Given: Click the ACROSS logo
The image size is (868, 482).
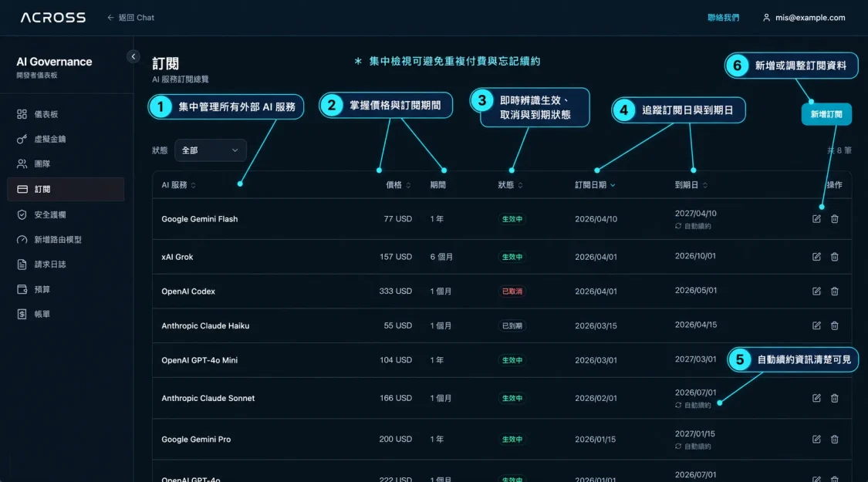Looking at the screenshot, I should click(53, 18).
